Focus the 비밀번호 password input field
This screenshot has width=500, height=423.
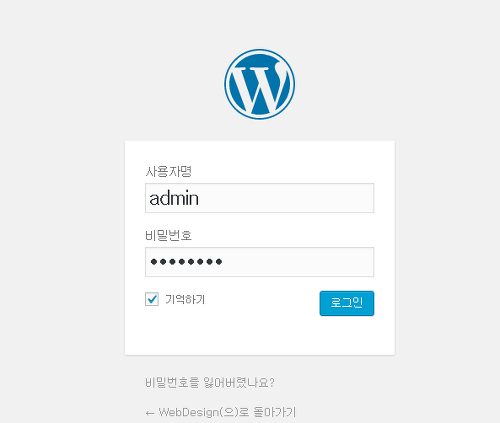[x=259, y=262]
